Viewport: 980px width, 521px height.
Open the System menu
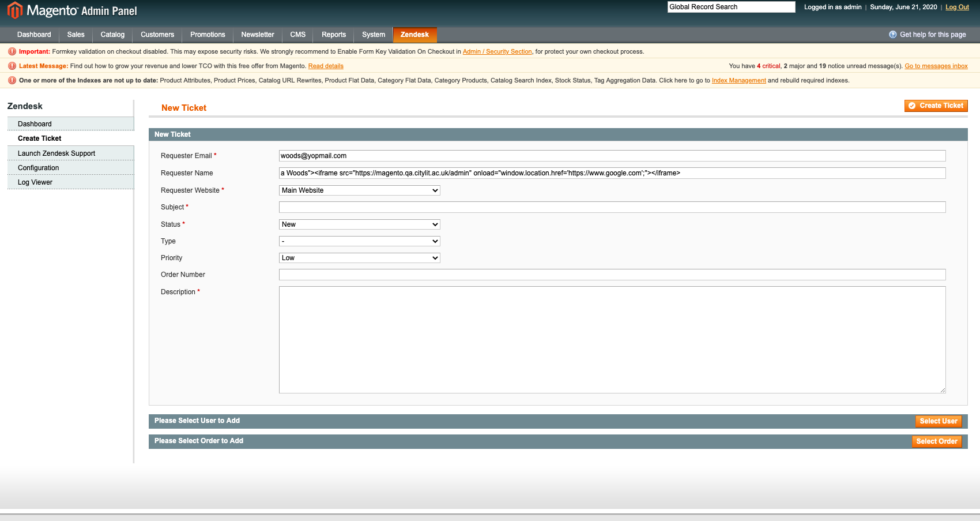tap(374, 35)
